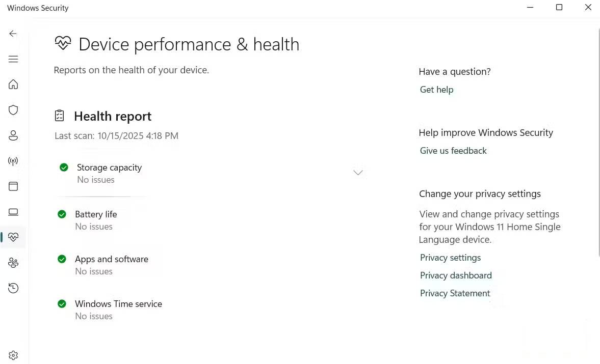This screenshot has width=600, height=364.
Task: Open the Give us feedback link
Action: tap(453, 151)
